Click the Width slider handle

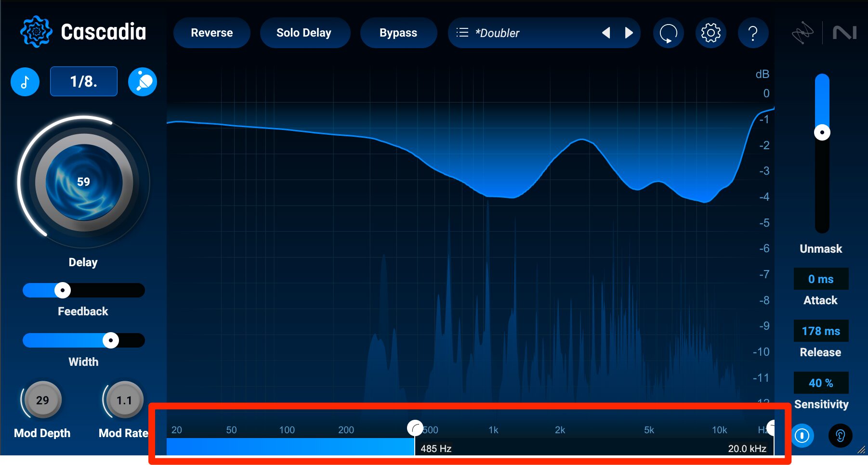pos(111,340)
